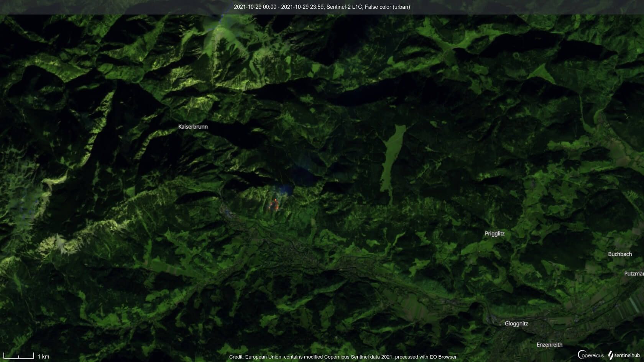The height and width of the screenshot is (362, 644).
Task: Click the 'False color (urban)' label
Action: [x=387, y=7]
